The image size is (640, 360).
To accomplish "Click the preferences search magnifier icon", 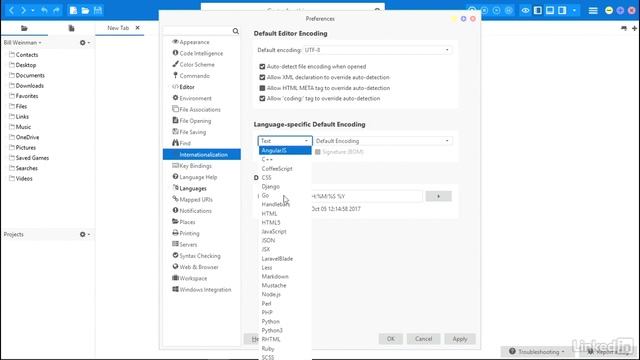I will (x=236, y=31).
